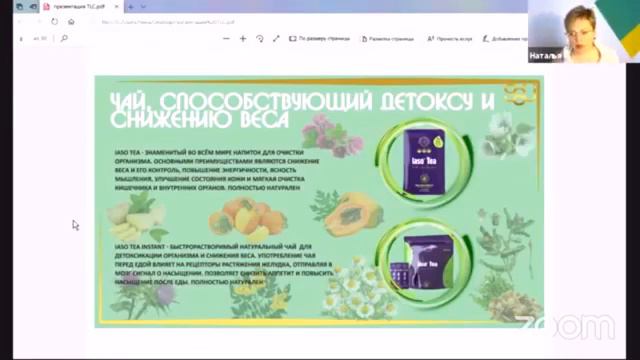The width and height of the screenshot is (640, 360).
Task: Open 'Добавление' annotation tool
Action: (x=504, y=39)
